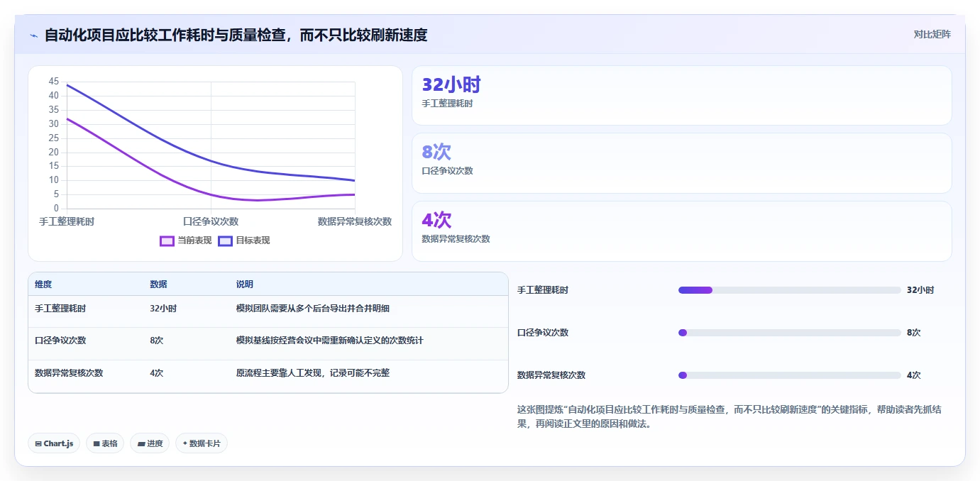Click the 原流程主要靠人工发现 description cell
Image resolution: width=980 pixels, height=481 pixels.
tap(313, 373)
